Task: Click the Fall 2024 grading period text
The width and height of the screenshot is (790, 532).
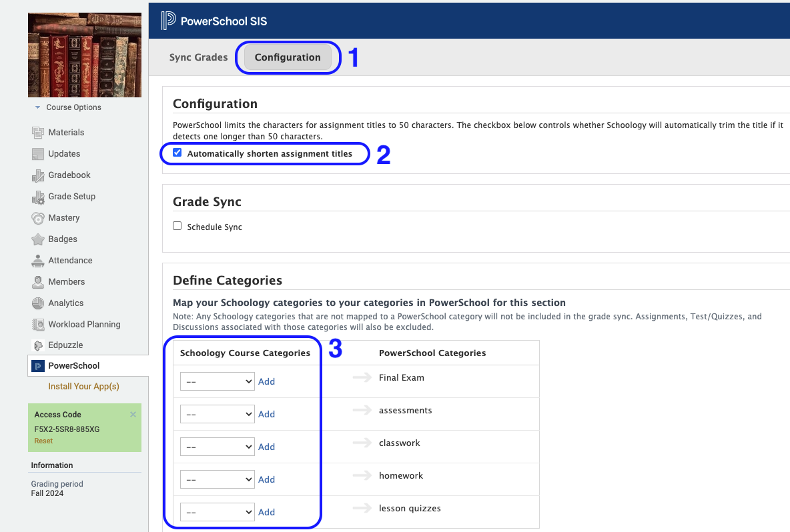Action: pyautogui.click(x=47, y=493)
